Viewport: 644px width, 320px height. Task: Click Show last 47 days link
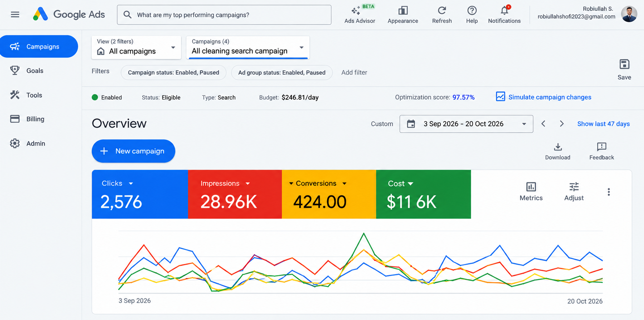pos(603,124)
